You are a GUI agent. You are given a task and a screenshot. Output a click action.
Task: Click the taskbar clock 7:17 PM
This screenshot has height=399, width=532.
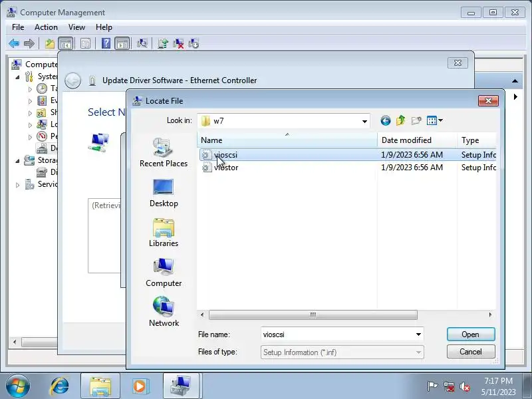point(498,380)
